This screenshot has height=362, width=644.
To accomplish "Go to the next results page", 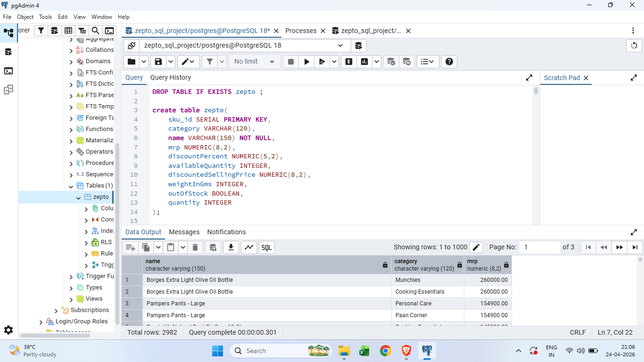I will point(619,247).
